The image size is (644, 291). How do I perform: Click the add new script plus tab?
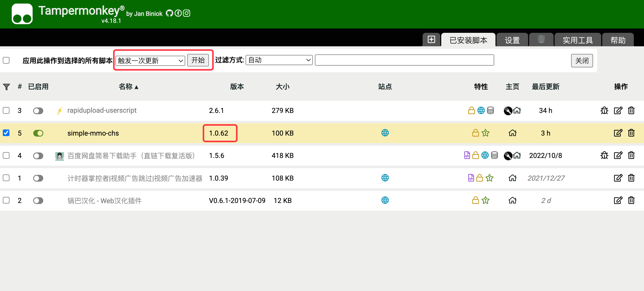431,39
